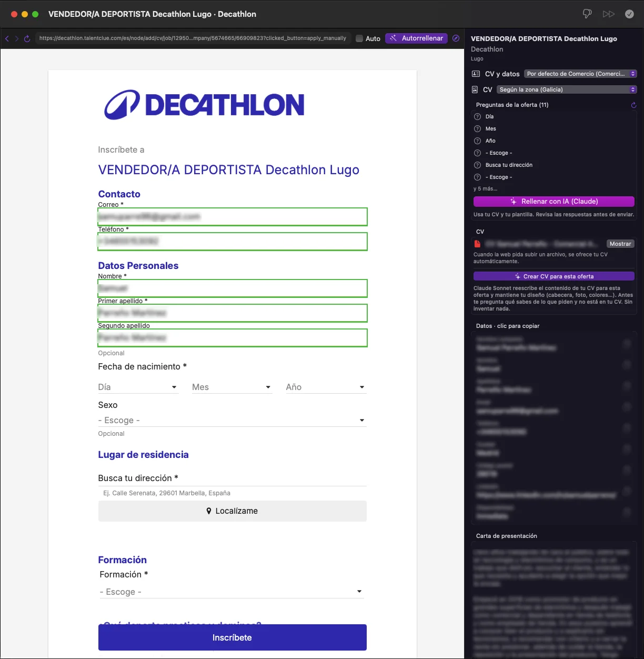The image size is (644, 659).
Task: Open the compass icon next to Autorrellenar
Action: [x=456, y=38]
